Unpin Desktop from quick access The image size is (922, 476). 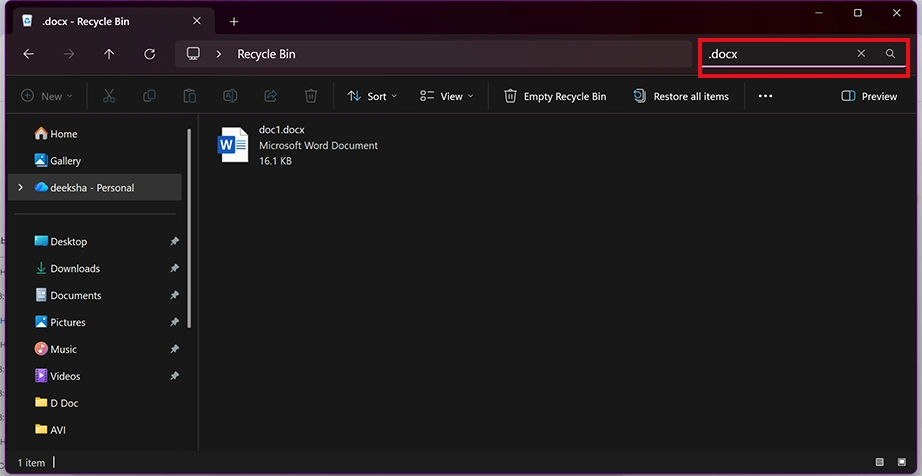tap(175, 242)
